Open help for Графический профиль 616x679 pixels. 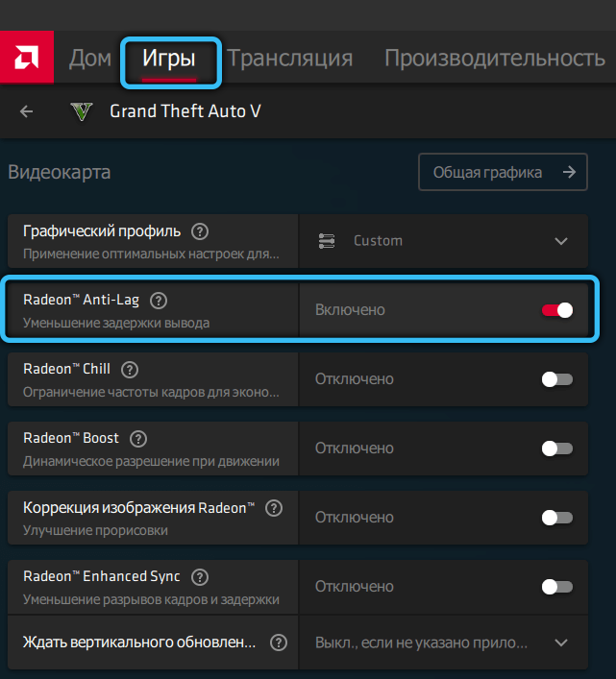tap(200, 231)
